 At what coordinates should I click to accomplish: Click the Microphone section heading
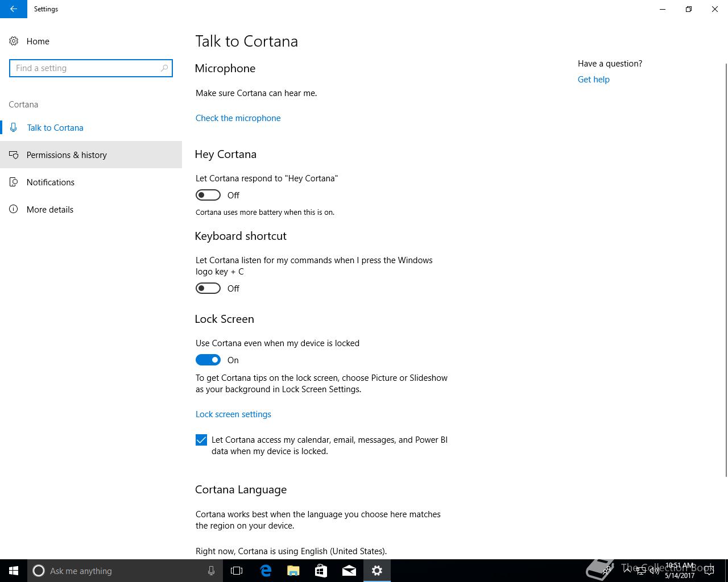click(x=225, y=68)
